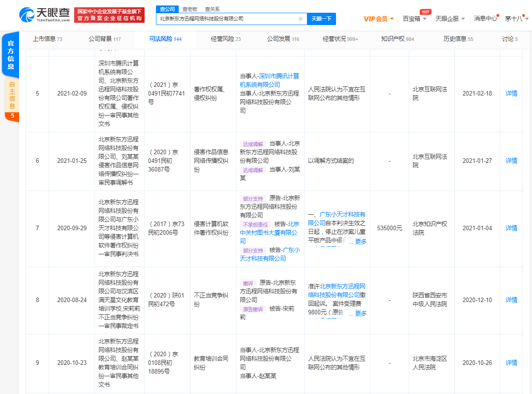Click the 以调解方式结案的 result cell

[331, 161]
